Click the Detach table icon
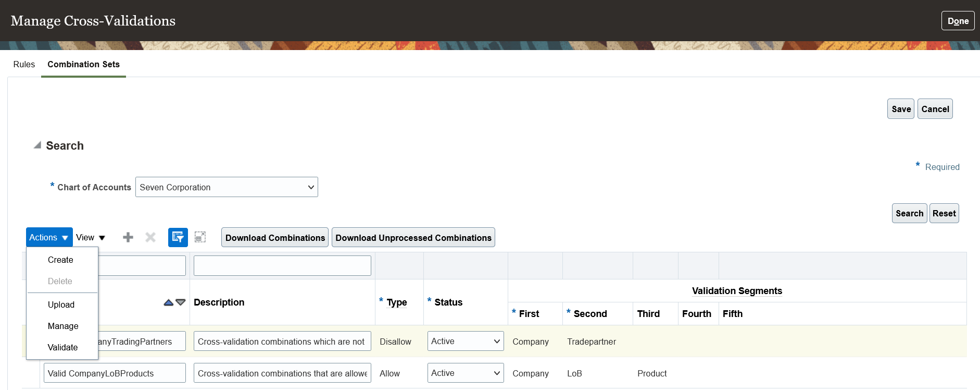This screenshot has height=390, width=980. (200, 237)
